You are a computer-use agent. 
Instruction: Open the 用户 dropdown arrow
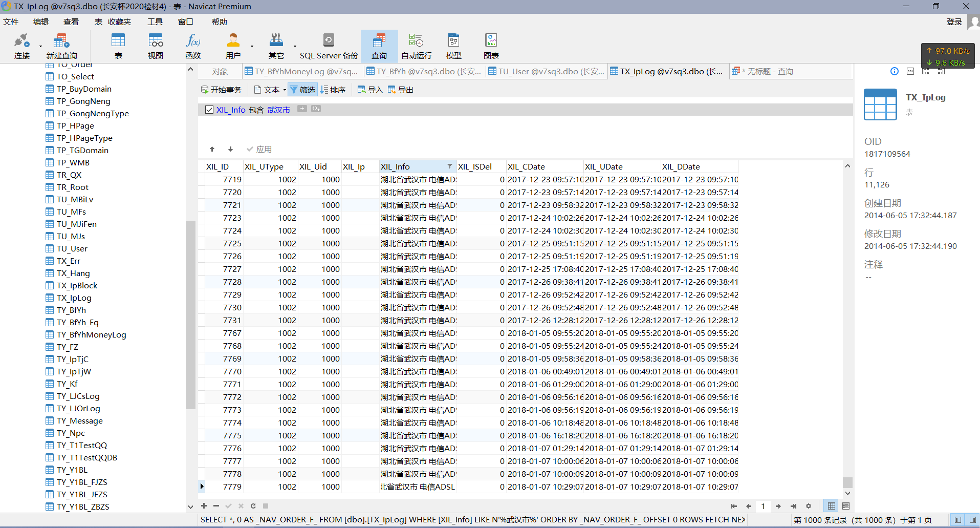[252, 46]
